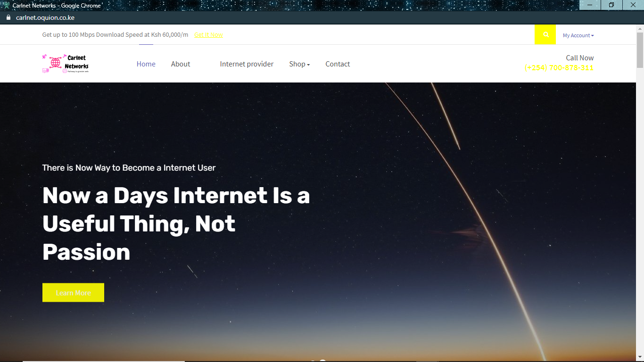Screen dimensions: 644x362
Task: Click the Learn More button
Action: click(x=73, y=293)
